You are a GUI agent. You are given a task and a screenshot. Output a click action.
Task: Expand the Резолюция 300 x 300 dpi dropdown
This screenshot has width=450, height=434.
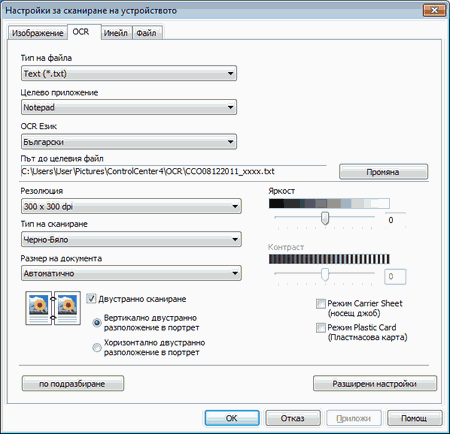click(131, 206)
